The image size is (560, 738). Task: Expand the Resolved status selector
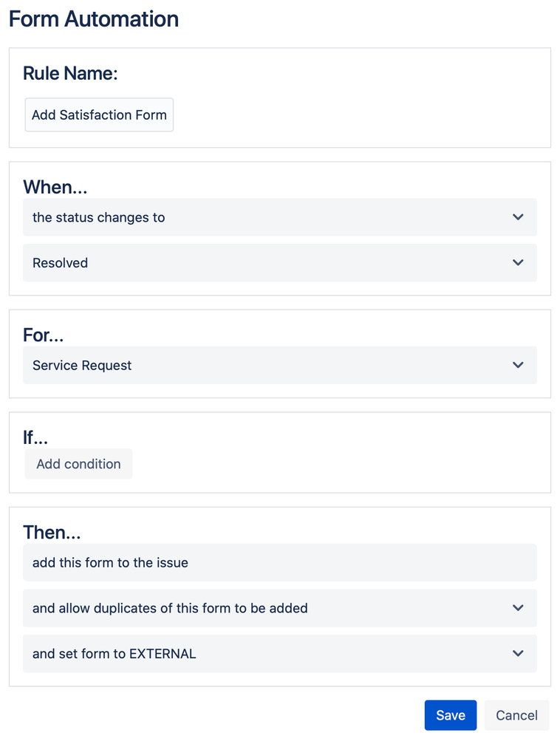pos(280,263)
